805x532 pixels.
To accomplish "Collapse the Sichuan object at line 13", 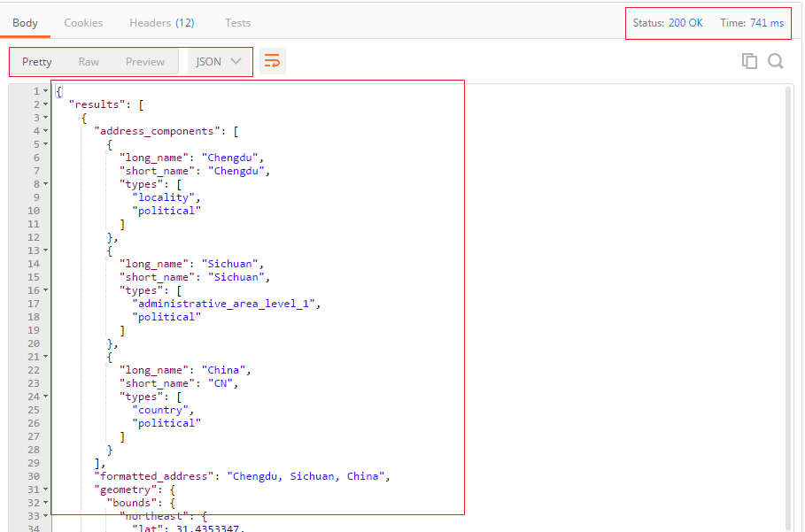I will 46,251.
